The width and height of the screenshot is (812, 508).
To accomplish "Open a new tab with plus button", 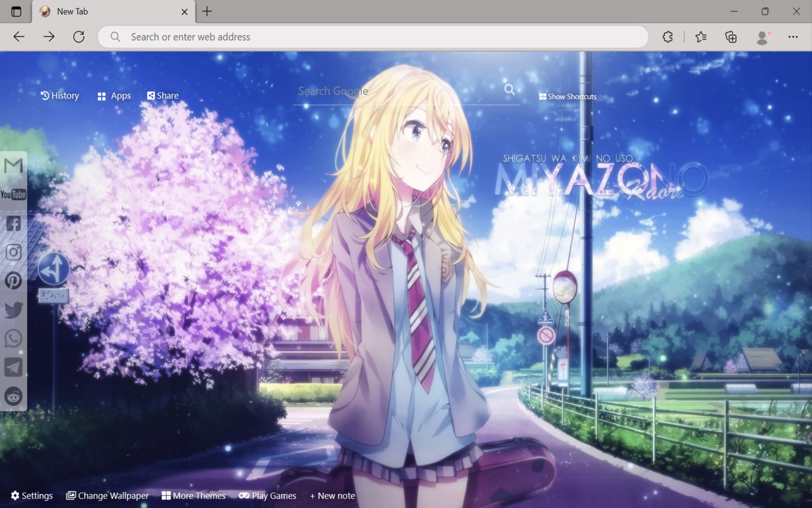I will click(x=207, y=11).
